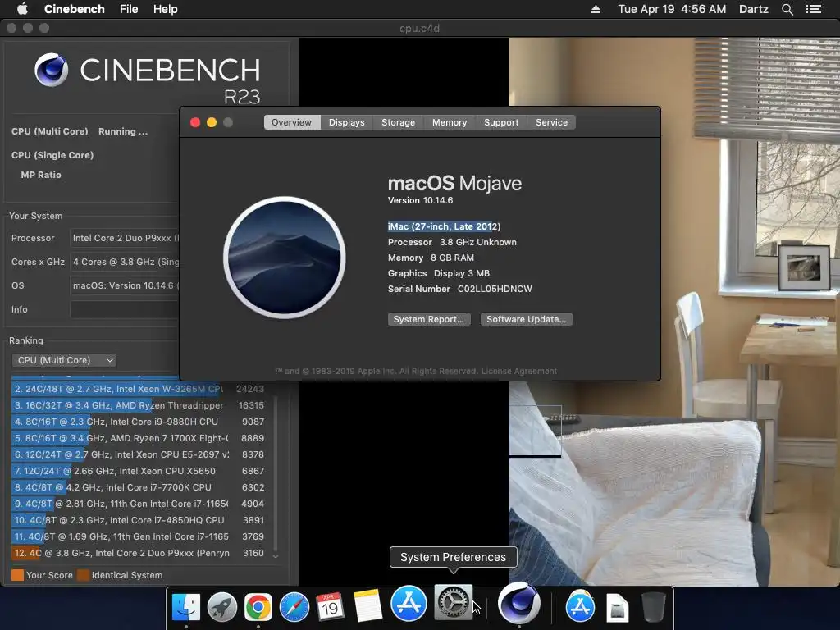Open Spotlight search magnifier icon
The image size is (840, 630).
(x=787, y=9)
